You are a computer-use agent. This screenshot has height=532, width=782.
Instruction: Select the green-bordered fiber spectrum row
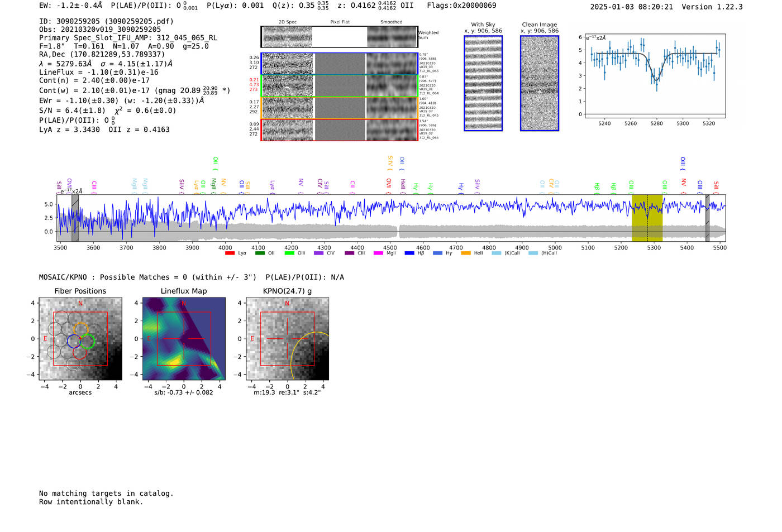click(340, 86)
